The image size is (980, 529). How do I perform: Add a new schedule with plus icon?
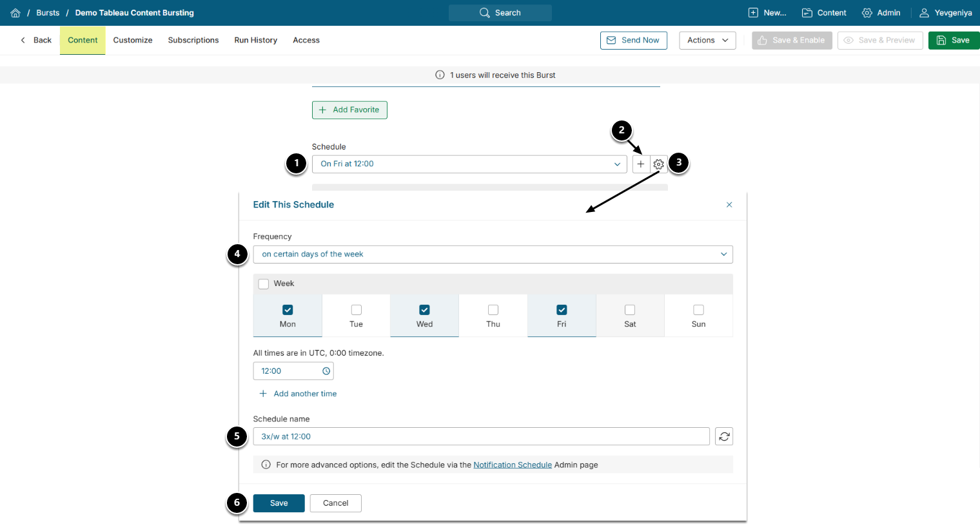coord(641,164)
